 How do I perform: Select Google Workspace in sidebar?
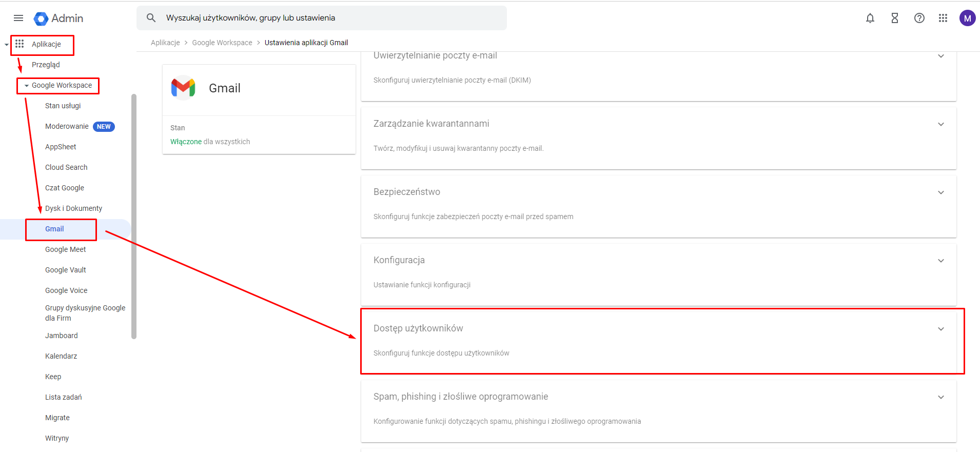[62, 85]
